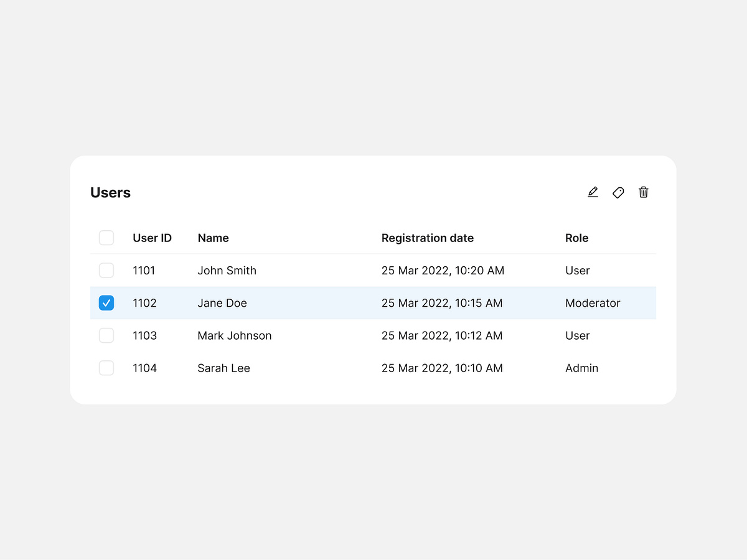
Task: Sort the table by User ID column
Action: tap(152, 238)
